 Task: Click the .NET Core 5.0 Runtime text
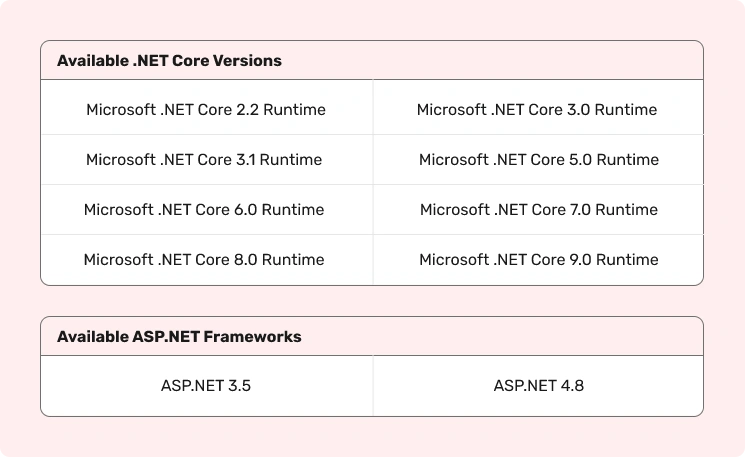click(x=539, y=160)
